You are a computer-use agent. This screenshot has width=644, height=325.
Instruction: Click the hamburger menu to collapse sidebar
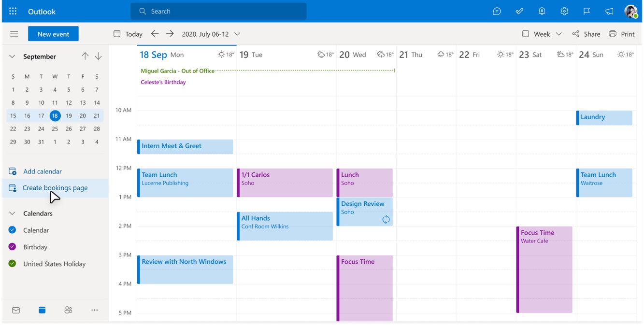pyautogui.click(x=14, y=33)
